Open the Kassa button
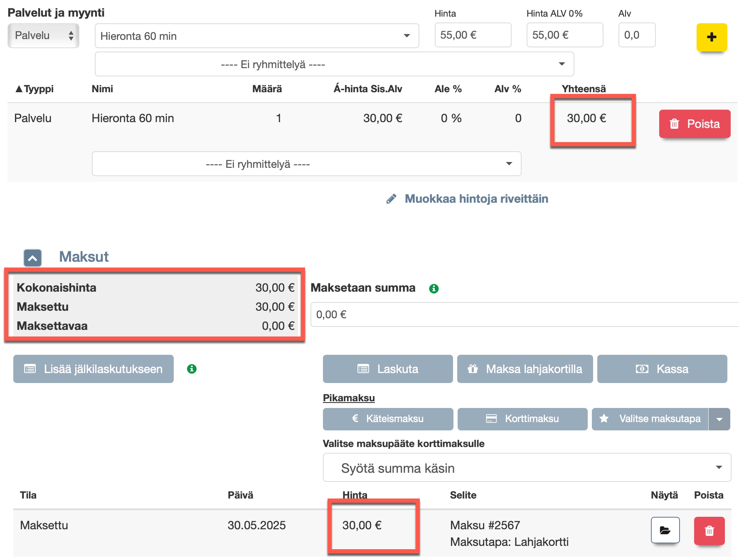The width and height of the screenshot is (739, 560). (662, 369)
